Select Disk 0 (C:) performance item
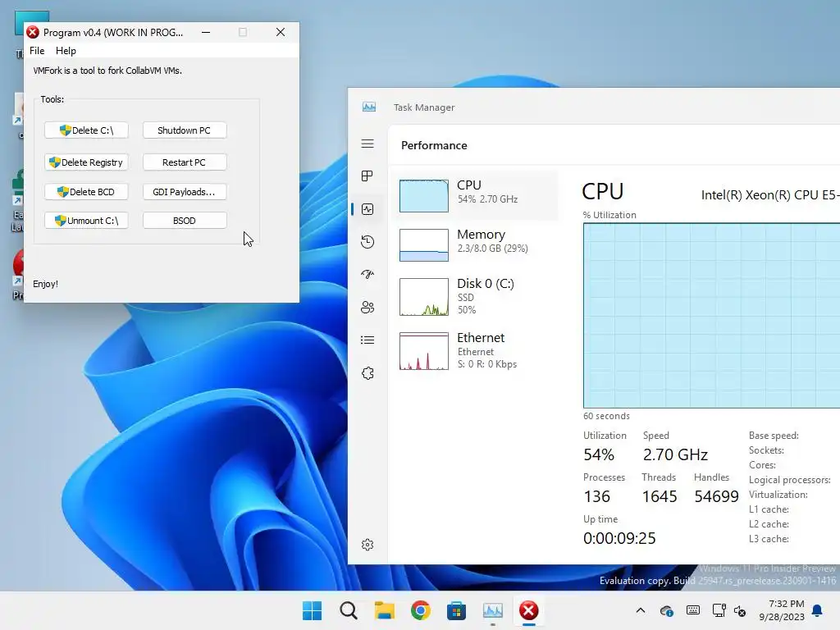840x630 pixels. [x=476, y=297]
